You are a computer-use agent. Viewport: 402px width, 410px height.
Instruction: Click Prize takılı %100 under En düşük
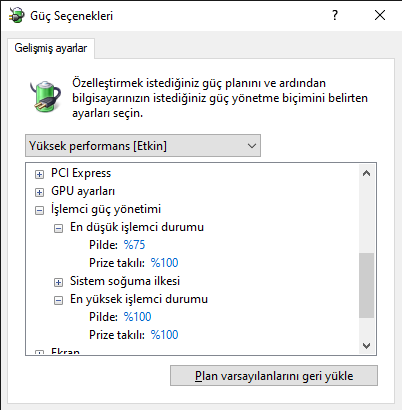164,263
